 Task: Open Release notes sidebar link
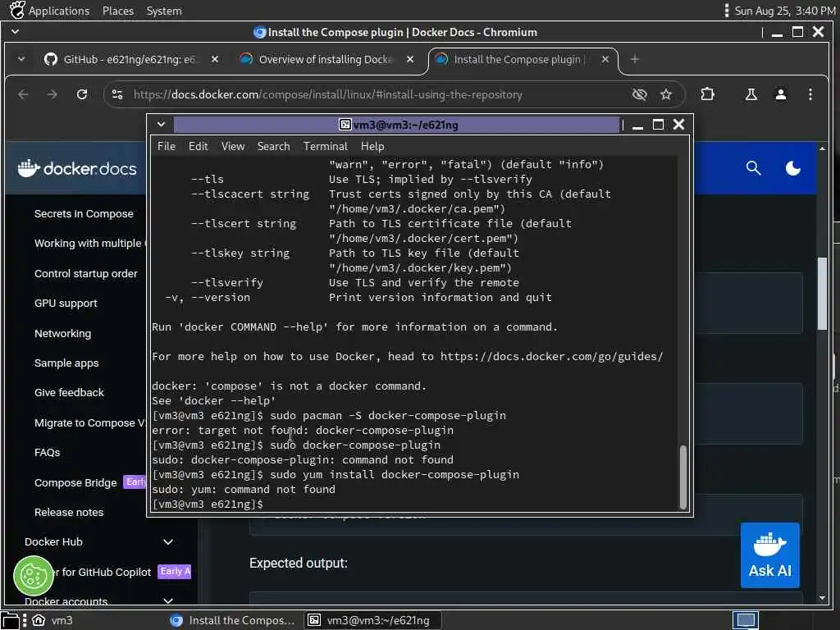pos(69,512)
